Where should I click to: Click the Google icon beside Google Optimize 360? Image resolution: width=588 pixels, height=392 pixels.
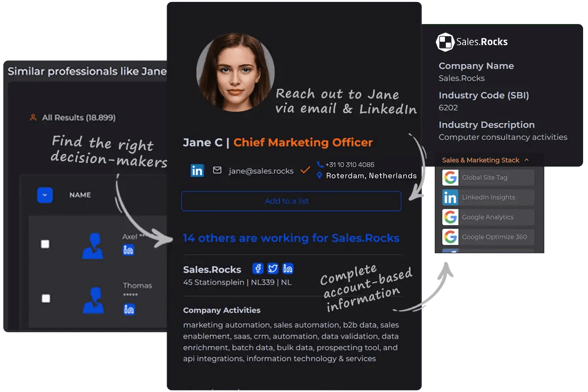[450, 237]
